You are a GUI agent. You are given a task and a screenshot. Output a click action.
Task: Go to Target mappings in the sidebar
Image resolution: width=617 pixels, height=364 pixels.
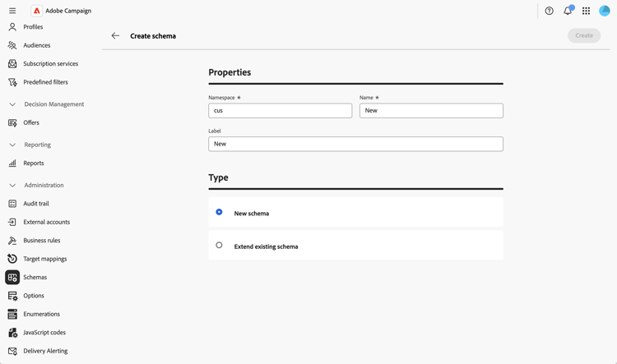tap(45, 259)
